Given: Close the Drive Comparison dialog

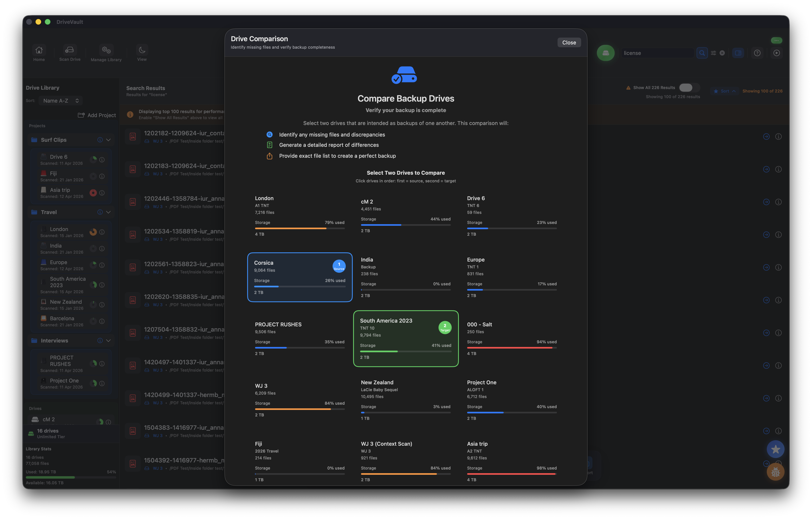Looking at the screenshot, I should [569, 43].
